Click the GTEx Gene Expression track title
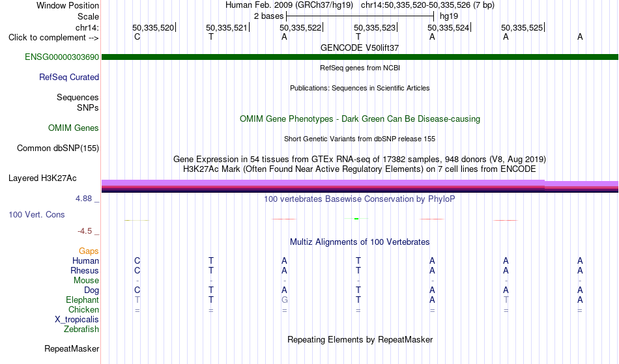Image resolution: width=619 pixels, height=364 pixels. (360, 160)
